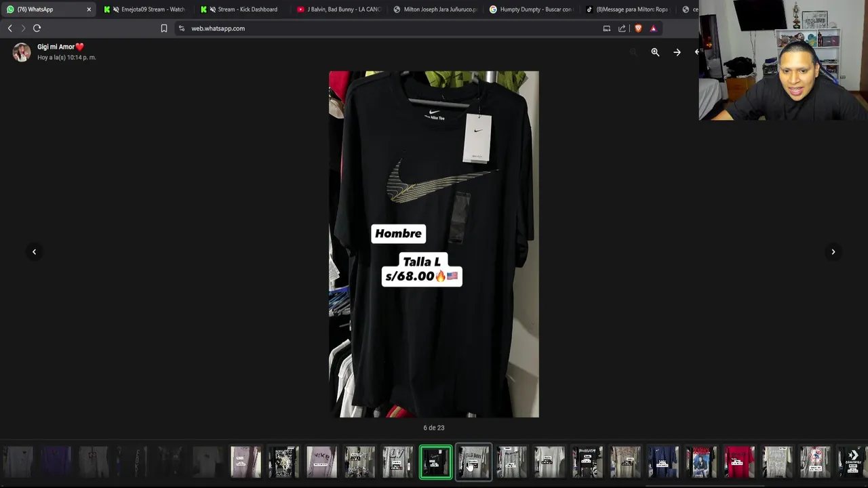This screenshot has width=868, height=488.
Task: Click the Kick favicon on Emejota09 tab
Action: tap(107, 9)
